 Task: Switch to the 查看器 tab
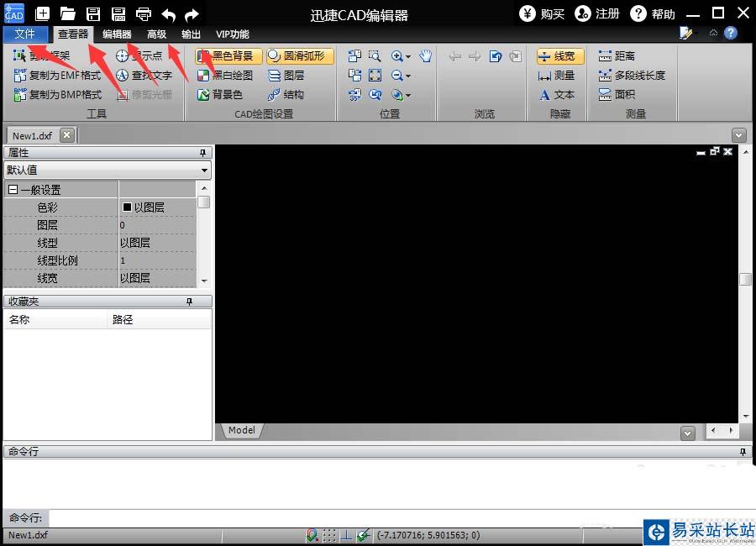tap(73, 34)
